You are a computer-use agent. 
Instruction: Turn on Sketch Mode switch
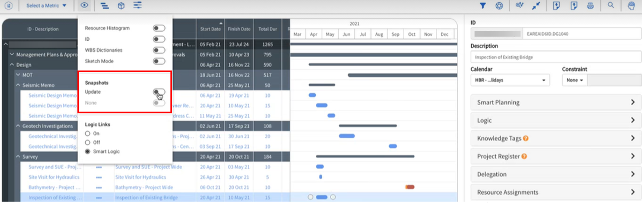tap(159, 61)
